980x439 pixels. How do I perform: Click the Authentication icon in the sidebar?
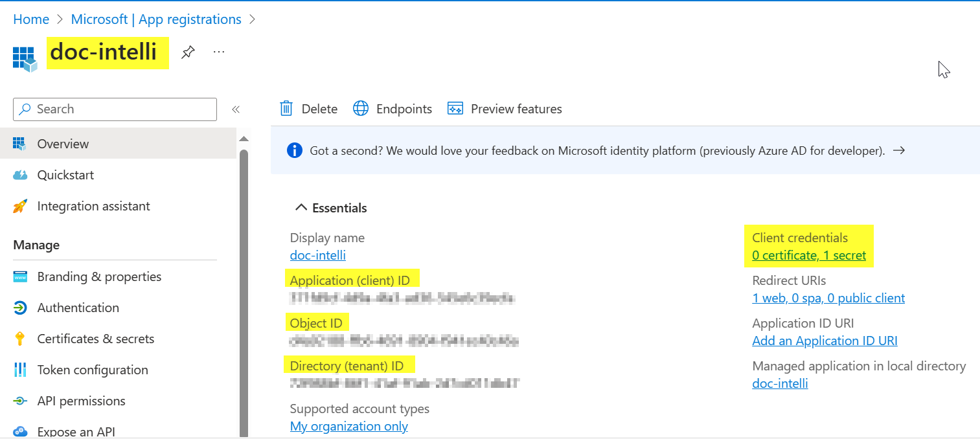[20, 308]
